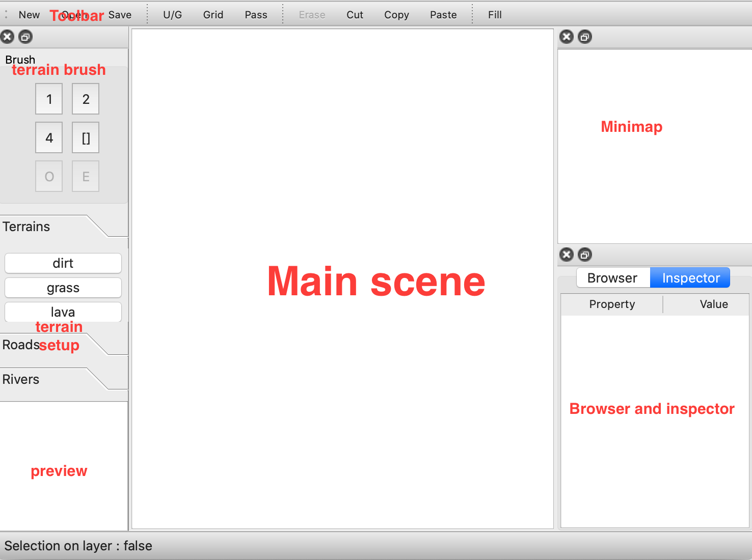Viewport: 752px width, 560px height.
Task: Select brush size 2 button
Action: coord(86,99)
